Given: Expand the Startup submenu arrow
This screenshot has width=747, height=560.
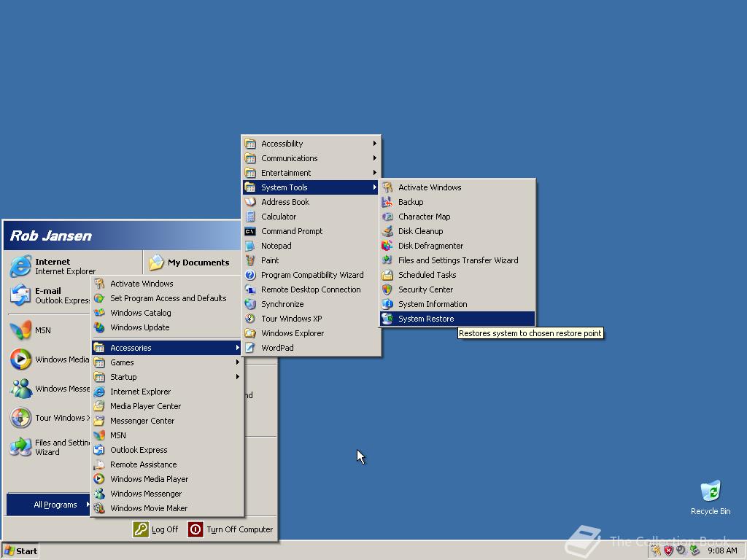Looking at the screenshot, I should pos(237,377).
